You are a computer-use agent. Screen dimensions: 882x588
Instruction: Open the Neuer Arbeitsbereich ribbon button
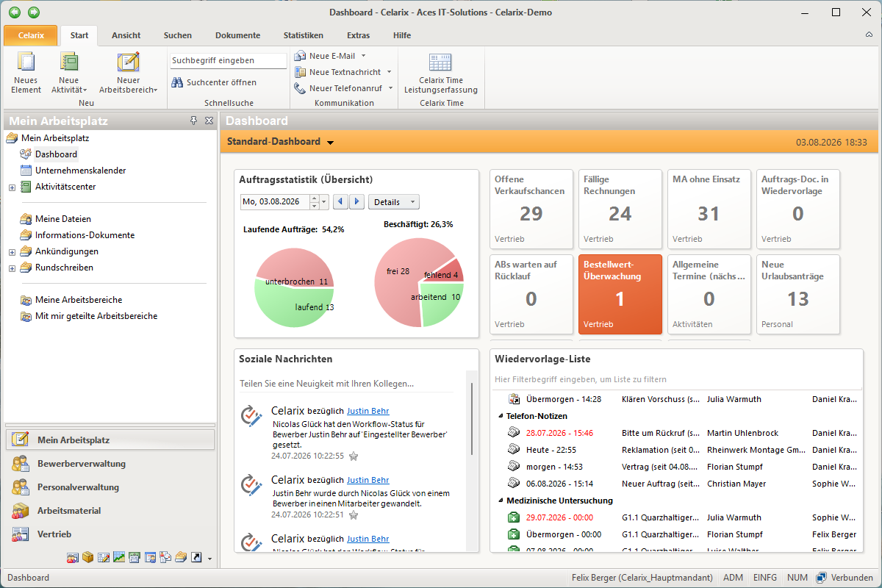pos(128,72)
